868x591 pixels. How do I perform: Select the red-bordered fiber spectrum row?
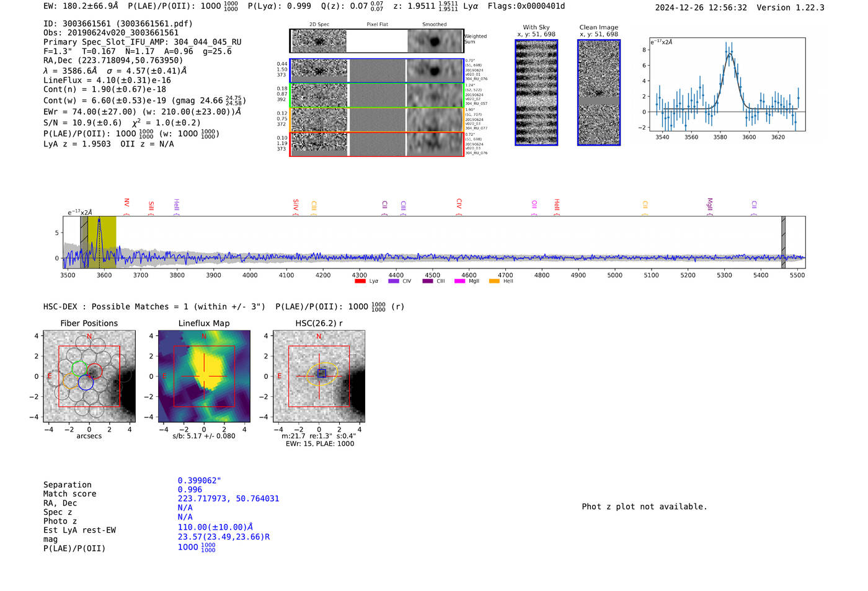click(376, 144)
